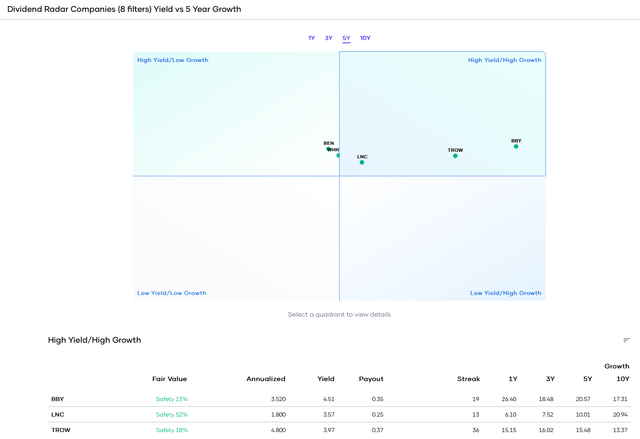This screenshot has width=640, height=439.
Task: Click LNC yield value 3.57
Action: coord(329,415)
